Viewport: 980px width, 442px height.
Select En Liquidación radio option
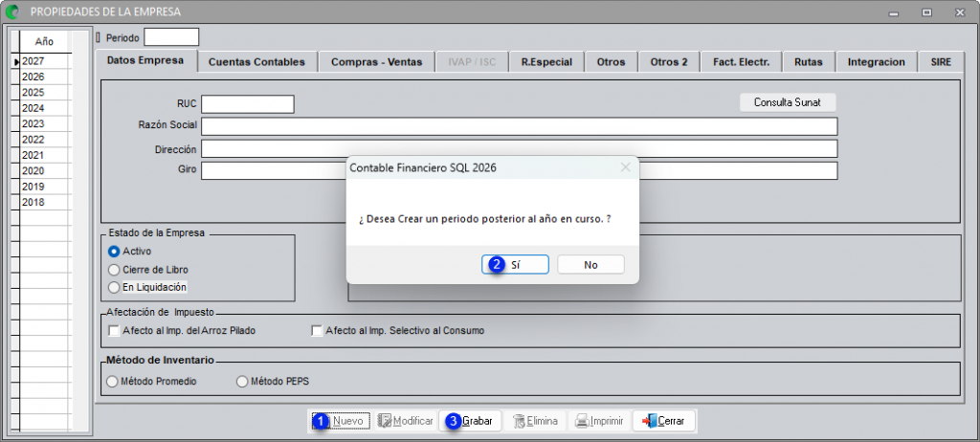[114, 287]
